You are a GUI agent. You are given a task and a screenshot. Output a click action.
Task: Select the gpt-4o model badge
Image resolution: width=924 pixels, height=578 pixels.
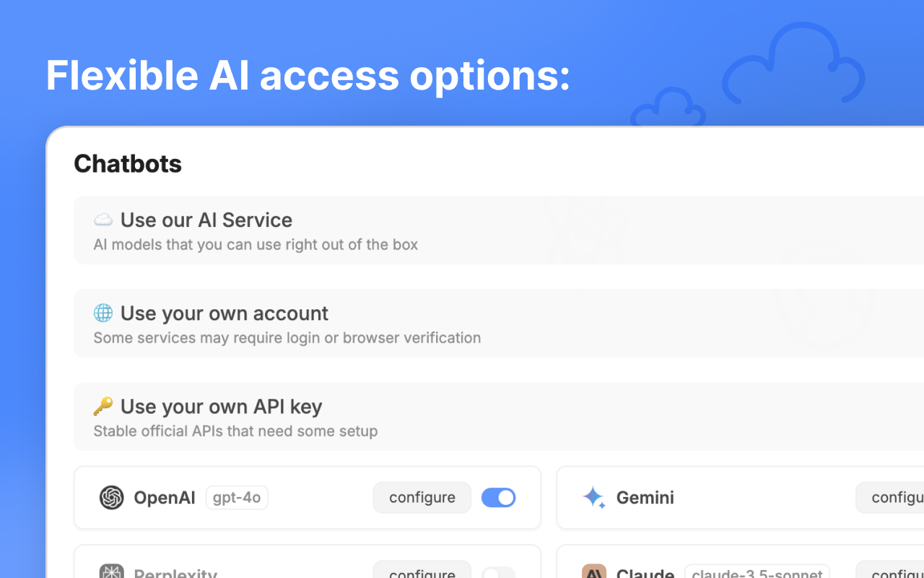[x=237, y=498]
